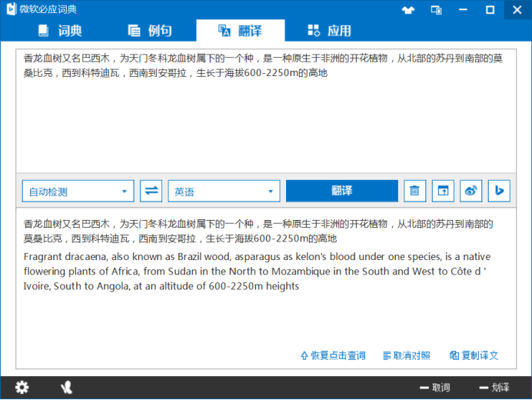Viewport: 532px width, 400px height.
Task: Click 取消对照 link
Action: coord(407,355)
